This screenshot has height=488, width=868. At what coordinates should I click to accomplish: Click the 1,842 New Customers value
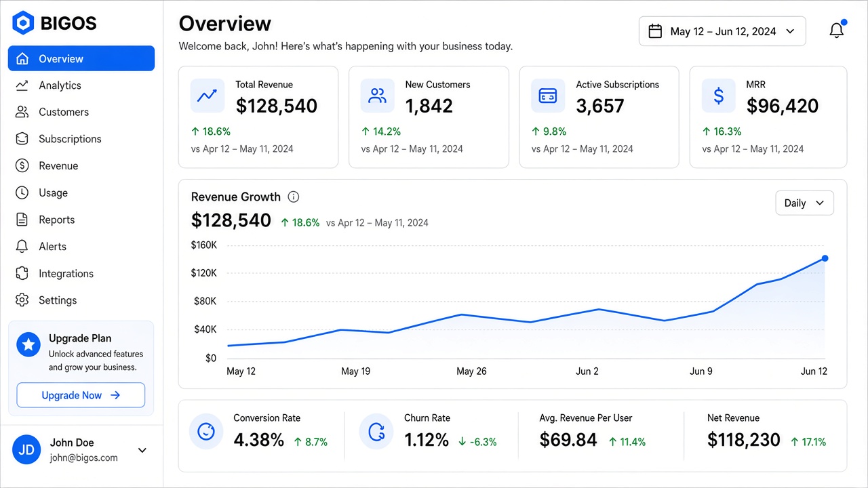click(429, 106)
